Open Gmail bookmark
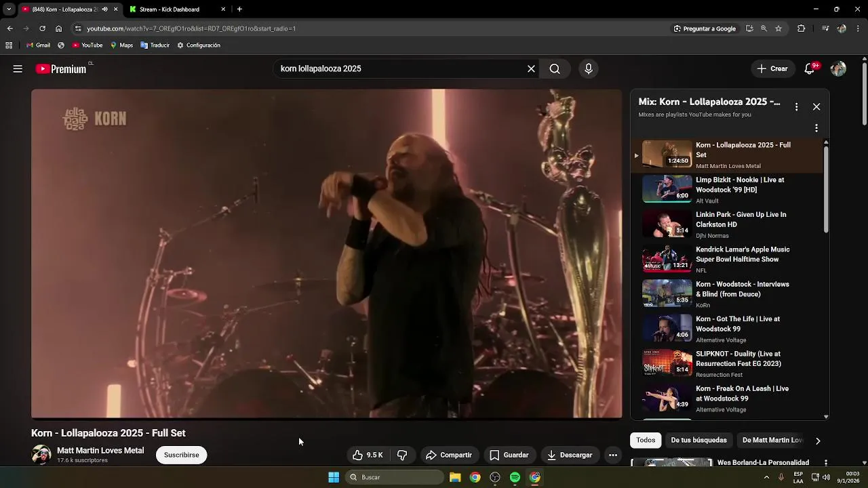Image resolution: width=868 pixels, height=488 pixels. (x=38, y=45)
